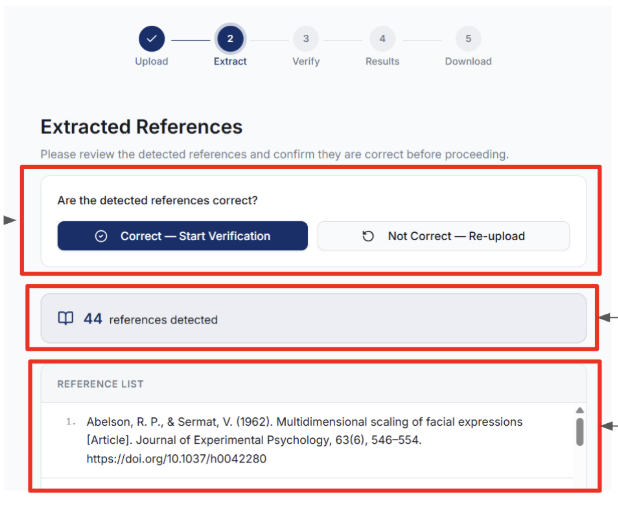
Task: Select step 2 Extract circle
Action: point(230,39)
